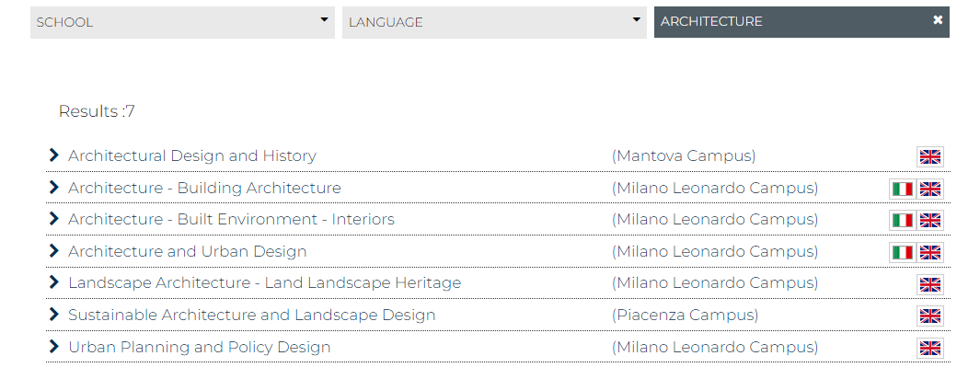Click UK flag for Built Environment - Interiors
980x379 pixels.
coord(930,220)
